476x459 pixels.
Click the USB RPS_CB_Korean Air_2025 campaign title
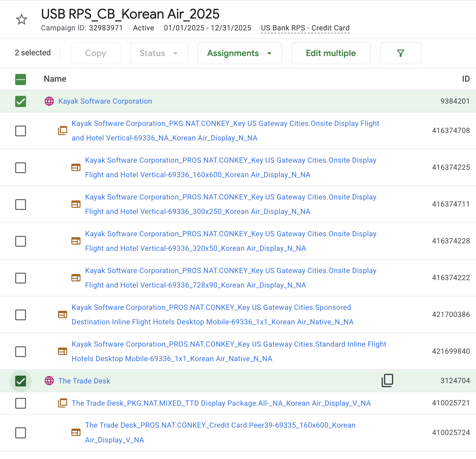click(x=130, y=14)
